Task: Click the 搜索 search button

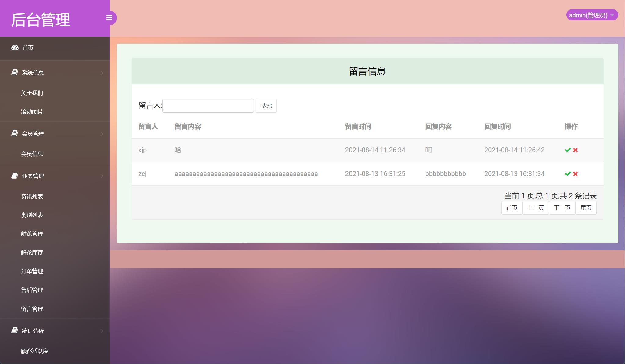Action: click(x=266, y=106)
